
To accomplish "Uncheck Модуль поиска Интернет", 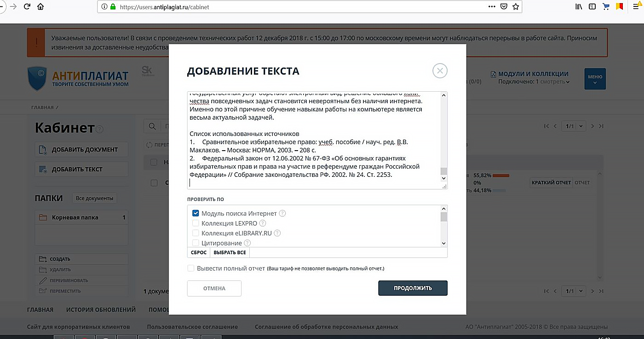I will (195, 213).
